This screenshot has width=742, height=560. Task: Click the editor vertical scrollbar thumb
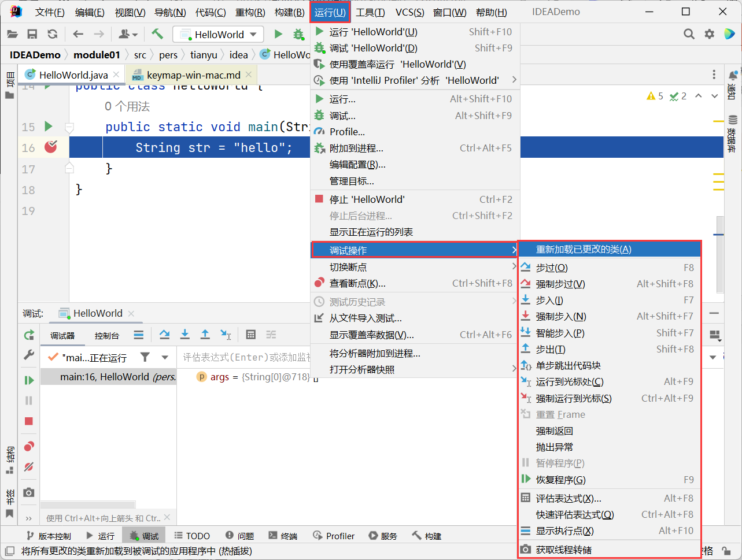click(x=720, y=254)
